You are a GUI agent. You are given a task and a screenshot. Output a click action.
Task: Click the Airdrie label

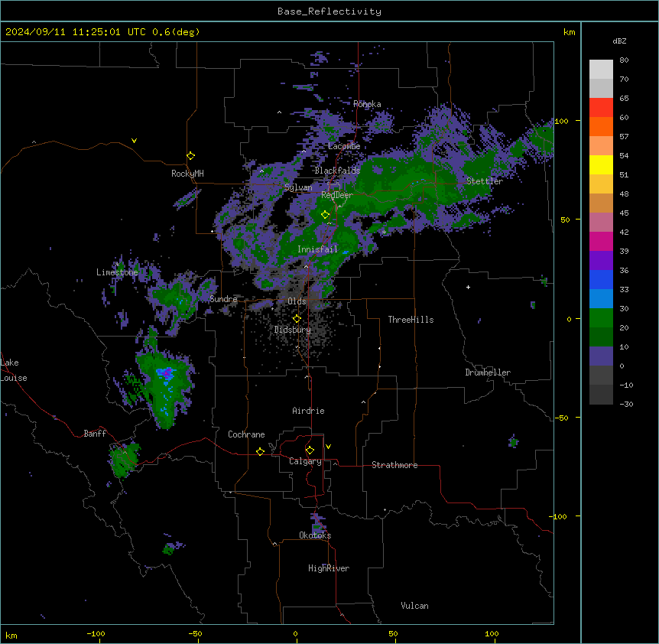[x=308, y=411]
